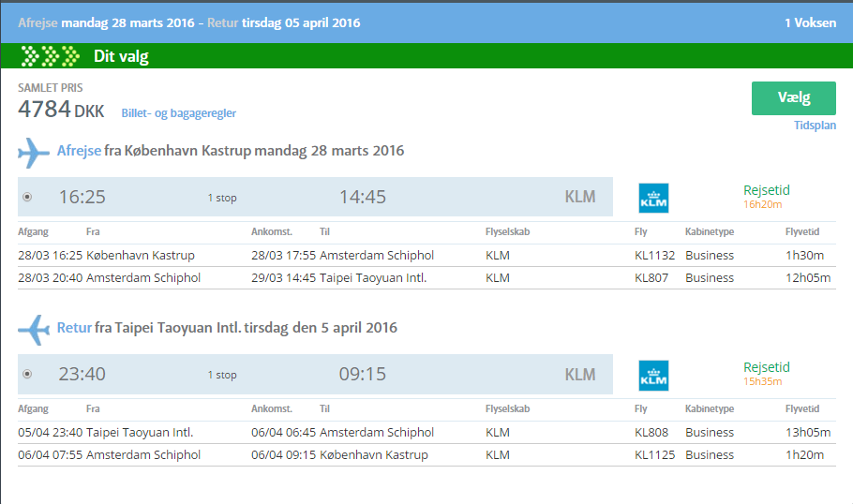Select the 16:25 departure radio button
Screen dimensions: 853x504
[x=27, y=197]
